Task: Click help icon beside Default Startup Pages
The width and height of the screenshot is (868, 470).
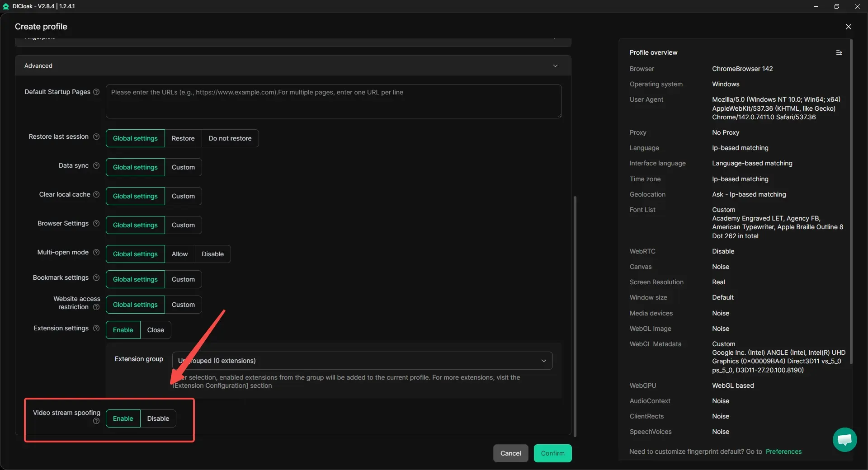Action: pyautogui.click(x=96, y=92)
